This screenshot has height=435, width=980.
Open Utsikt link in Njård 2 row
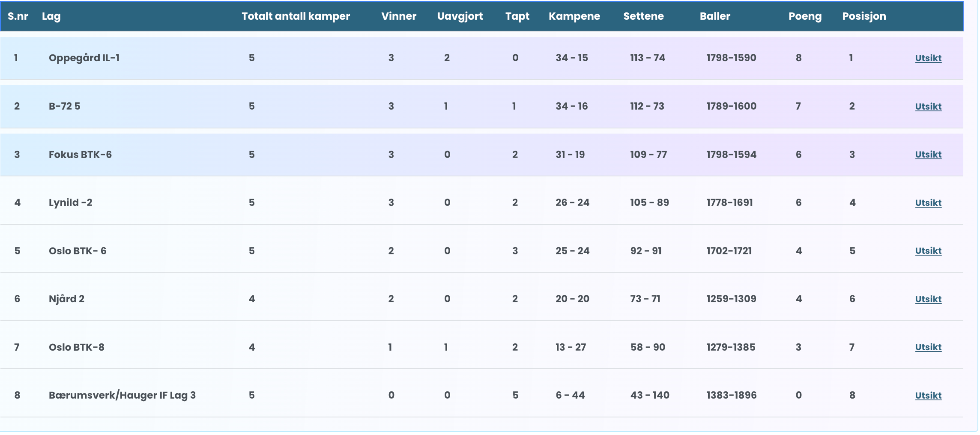928,299
